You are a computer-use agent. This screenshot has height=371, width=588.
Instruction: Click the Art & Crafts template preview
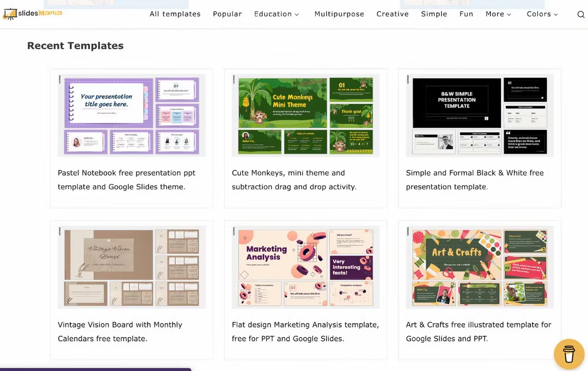479,267
